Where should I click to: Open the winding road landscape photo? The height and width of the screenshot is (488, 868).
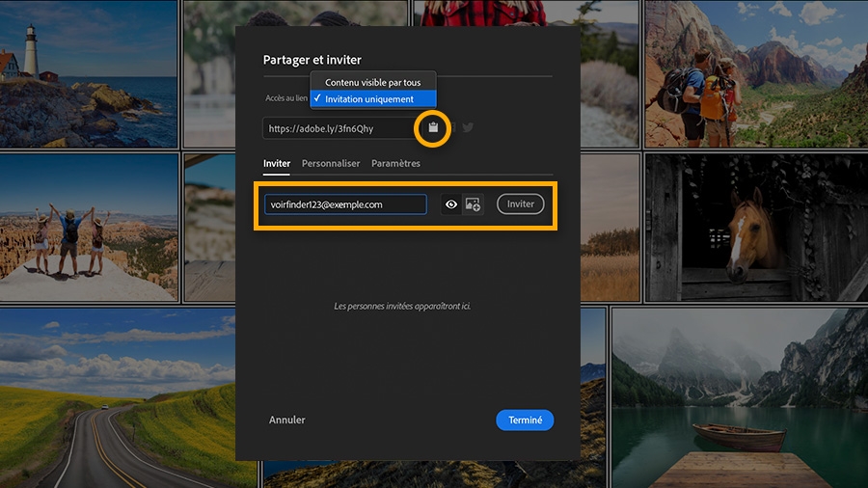[x=118, y=398]
